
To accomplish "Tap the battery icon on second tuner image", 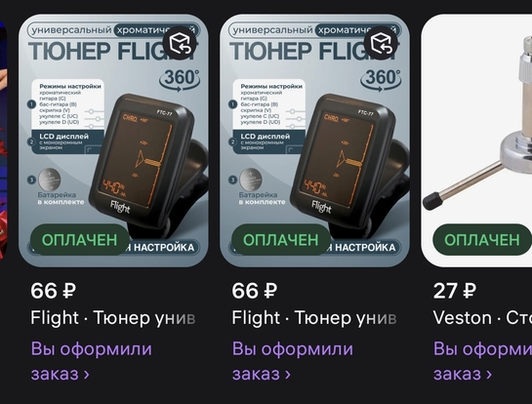I will (x=251, y=180).
